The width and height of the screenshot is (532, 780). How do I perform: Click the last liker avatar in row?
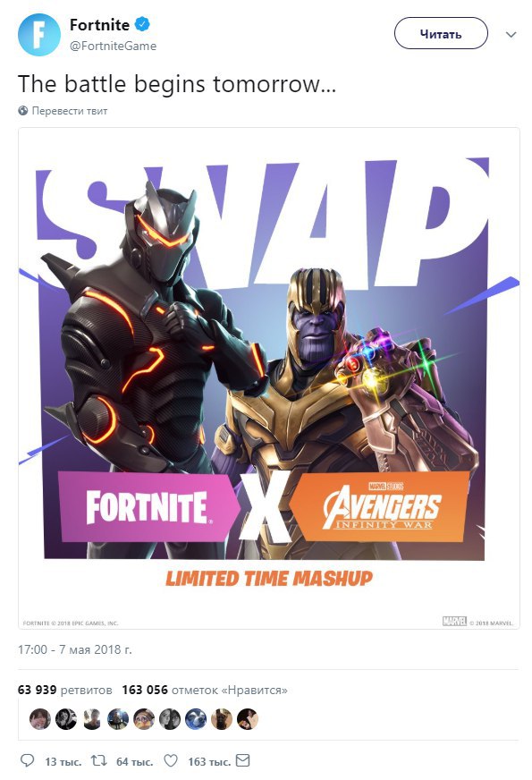[247, 719]
